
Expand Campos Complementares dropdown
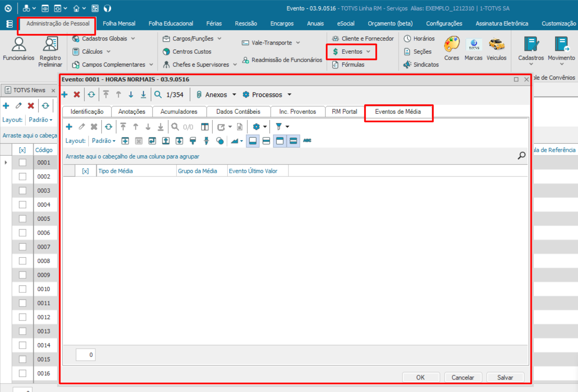151,65
